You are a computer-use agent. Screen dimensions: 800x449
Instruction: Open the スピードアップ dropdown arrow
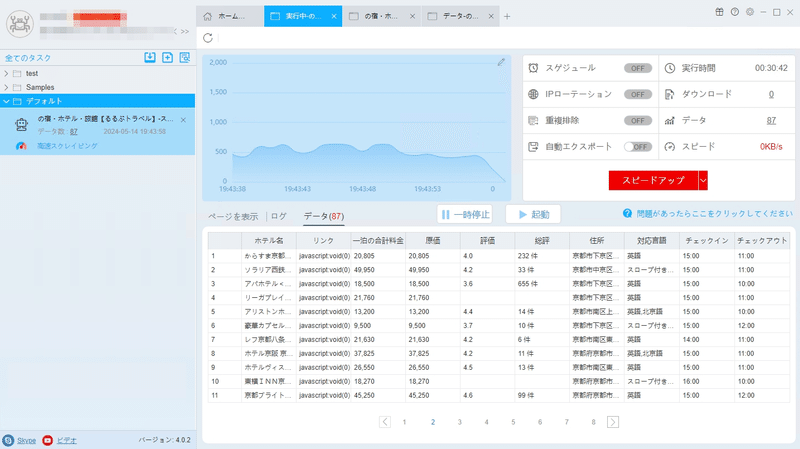pyautogui.click(x=703, y=180)
